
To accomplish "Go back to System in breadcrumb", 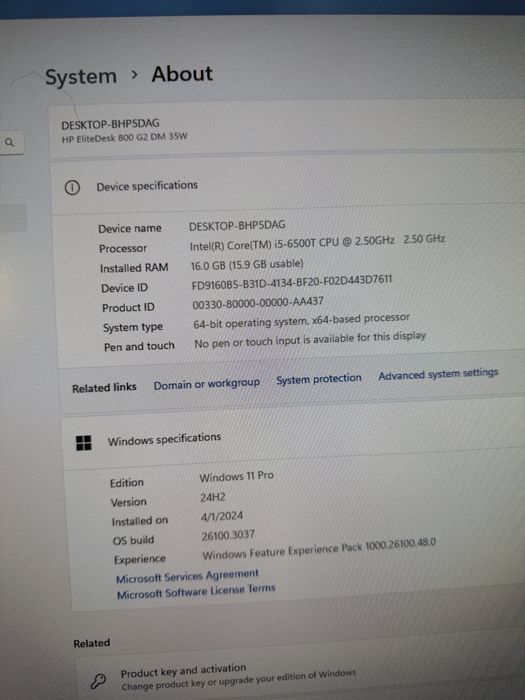I will coord(81,76).
